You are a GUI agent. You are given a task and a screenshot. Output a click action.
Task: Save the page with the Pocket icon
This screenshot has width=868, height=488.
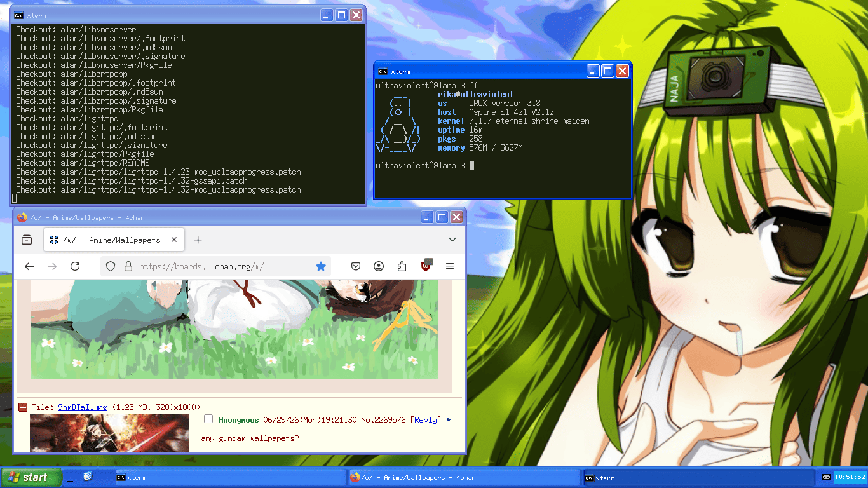coord(356,266)
